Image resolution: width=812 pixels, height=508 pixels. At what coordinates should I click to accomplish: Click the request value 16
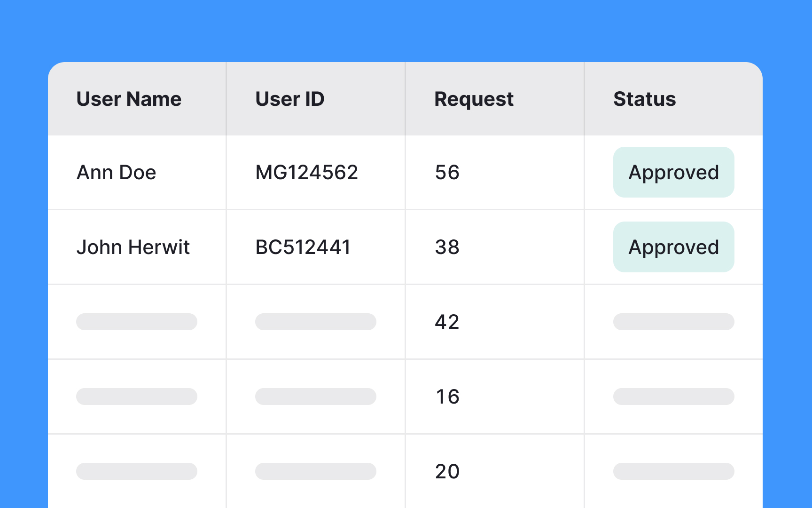click(x=445, y=397)
